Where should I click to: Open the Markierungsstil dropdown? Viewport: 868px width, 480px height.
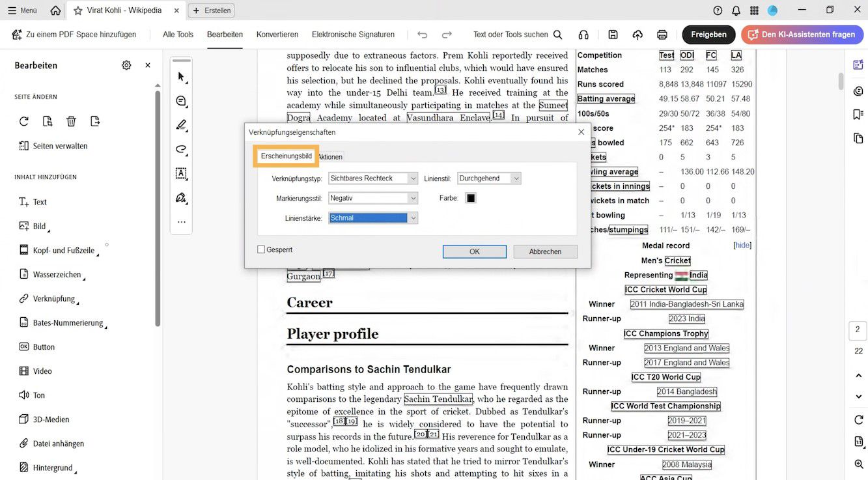click(x=373, y=198)
